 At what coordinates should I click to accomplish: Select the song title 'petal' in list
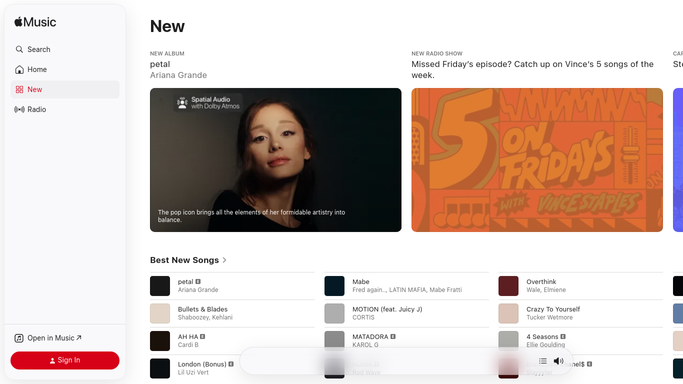point(185,282)
